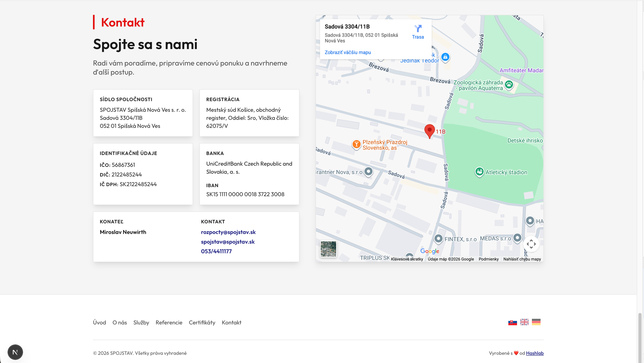
Task: Click the REGISTRÁCIA card heading
Action: pos(223,99)
